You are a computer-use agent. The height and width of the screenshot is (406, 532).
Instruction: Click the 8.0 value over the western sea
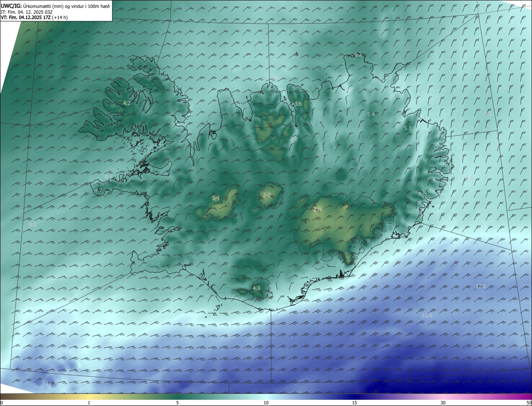(x=33, y=224)
